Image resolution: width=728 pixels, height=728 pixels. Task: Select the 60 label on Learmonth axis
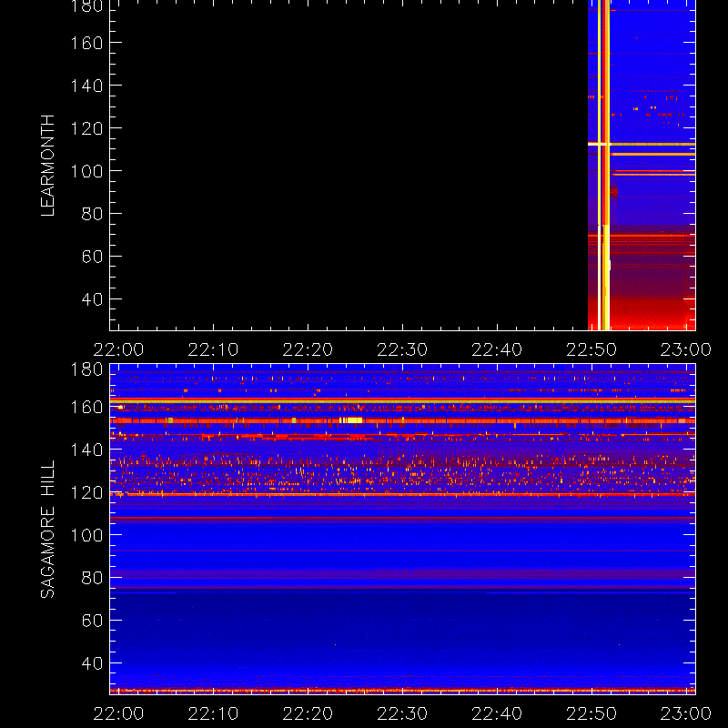93,257
